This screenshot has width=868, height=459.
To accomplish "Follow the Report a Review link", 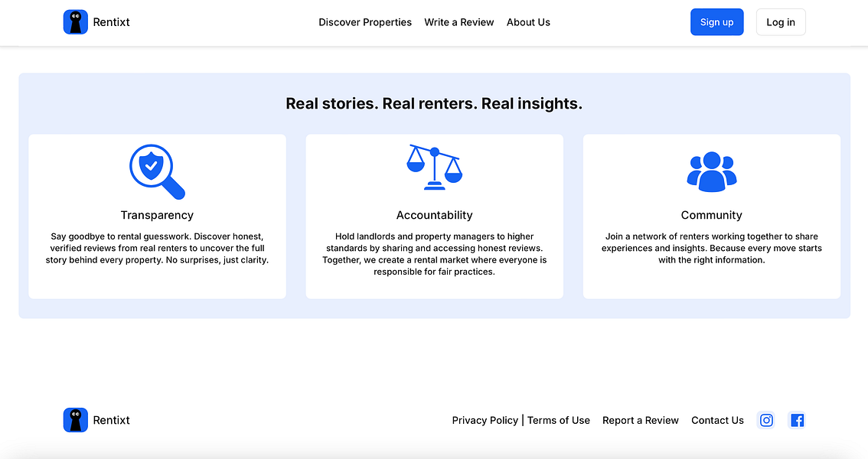I will click(x=641, y=420).
